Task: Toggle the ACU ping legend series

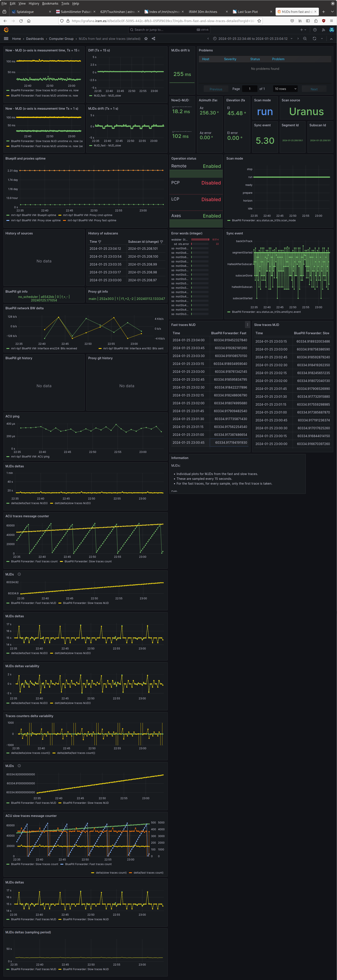Action: pos(30,457)
